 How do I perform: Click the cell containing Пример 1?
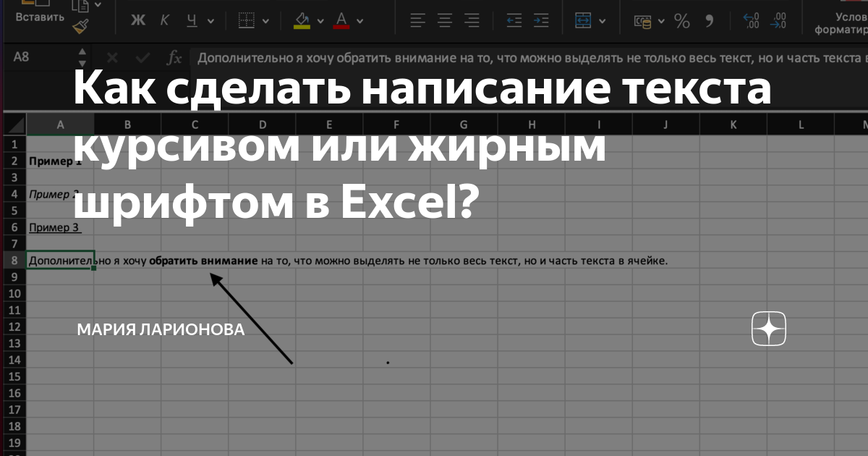click(x=60, y=161)
